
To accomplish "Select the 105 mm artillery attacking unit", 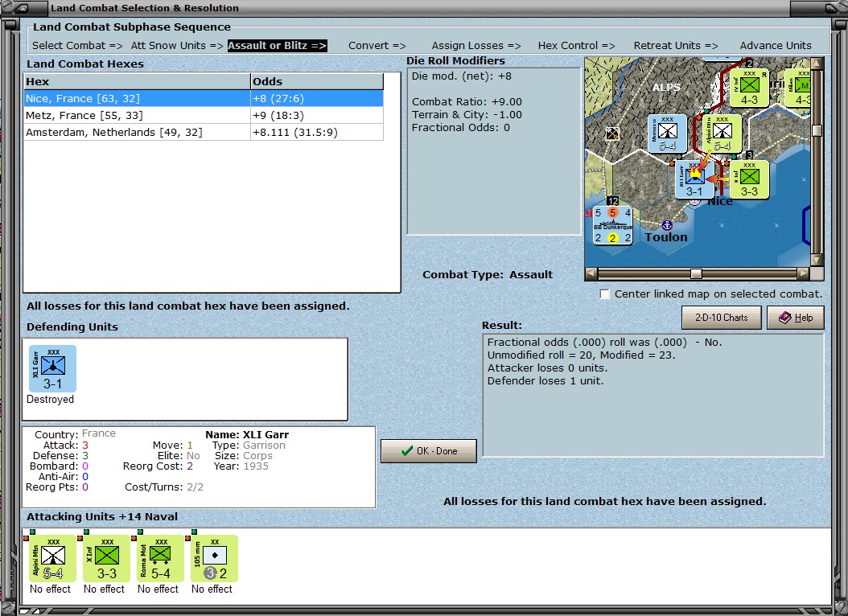I will pos(215,558).
